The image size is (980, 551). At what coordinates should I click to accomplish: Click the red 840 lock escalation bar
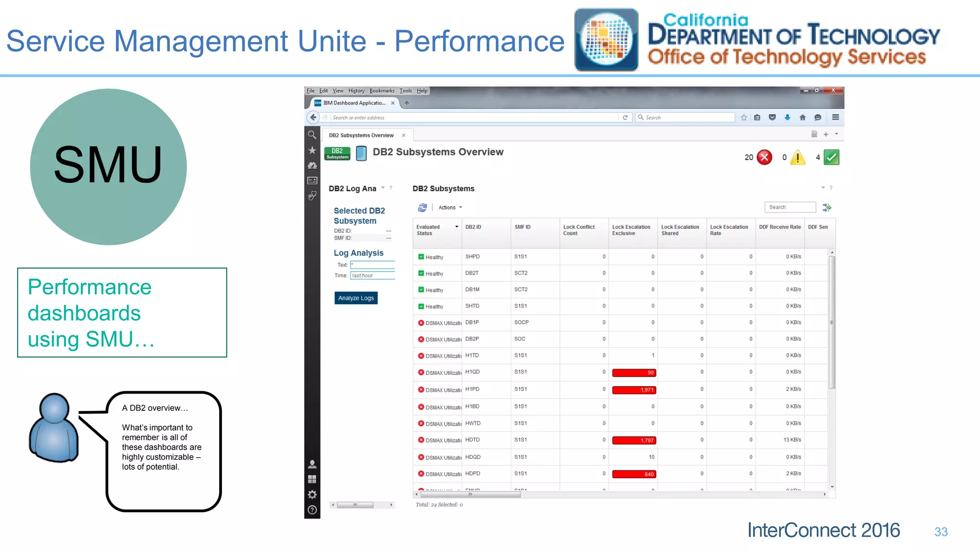(634, 474)
